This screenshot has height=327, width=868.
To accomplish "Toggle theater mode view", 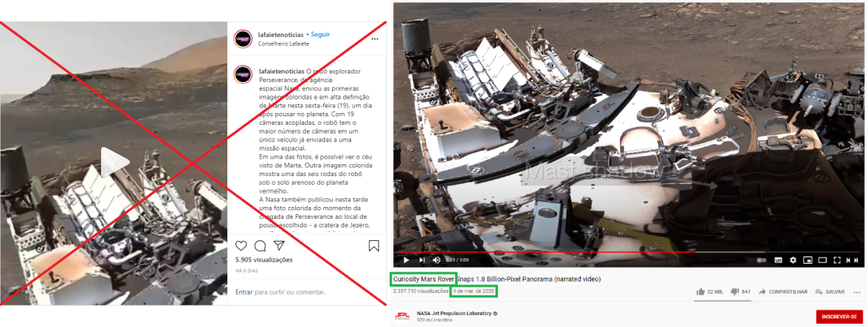I will pos(822,260).
